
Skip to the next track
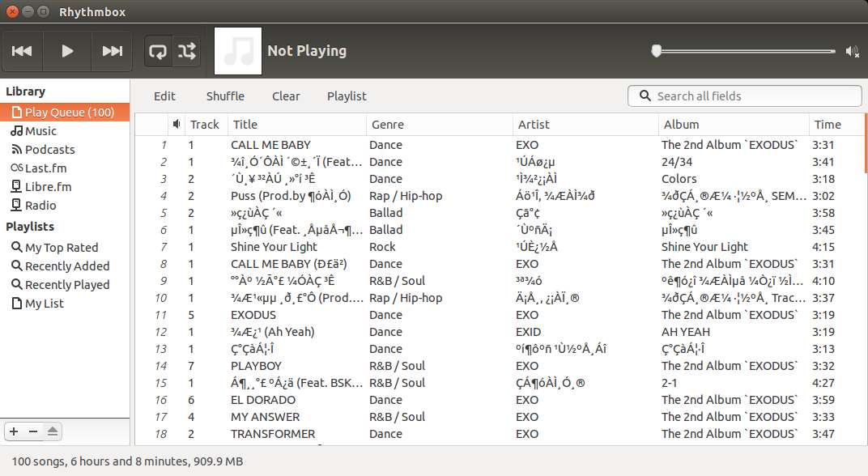tap(112, 51)
